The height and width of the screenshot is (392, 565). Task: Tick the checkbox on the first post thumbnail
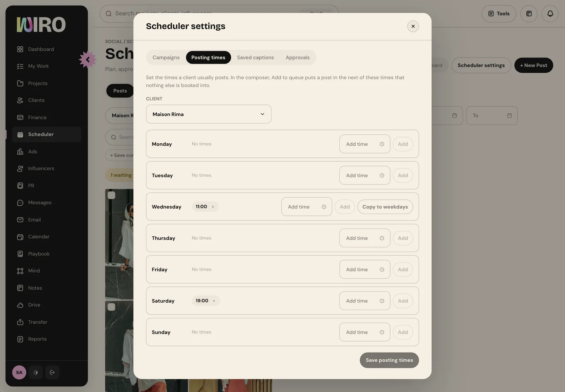111,195
